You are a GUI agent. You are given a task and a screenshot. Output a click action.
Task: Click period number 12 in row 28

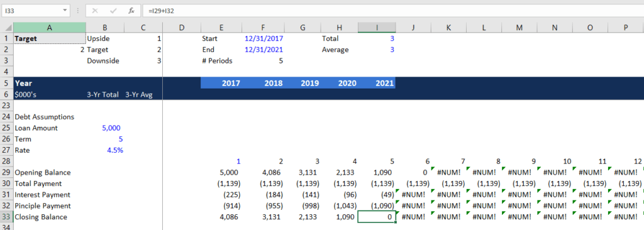tap(626, 161)
